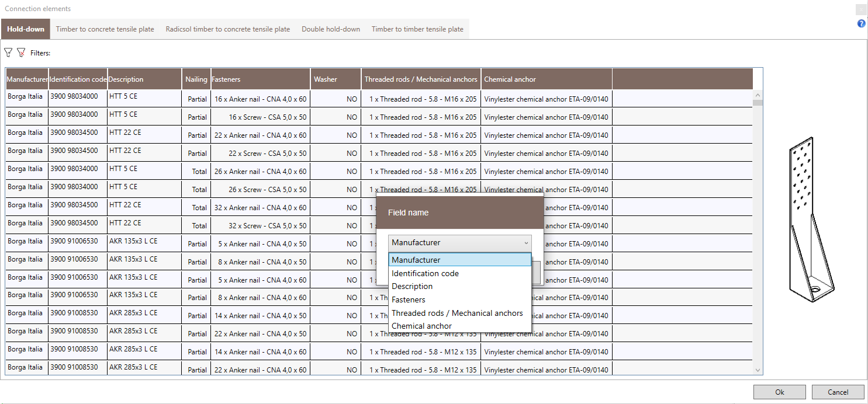Select the cell '14 x Anker nail - CNA 4,0 x 50'
The image size is (868, 404).
[261, 315]
